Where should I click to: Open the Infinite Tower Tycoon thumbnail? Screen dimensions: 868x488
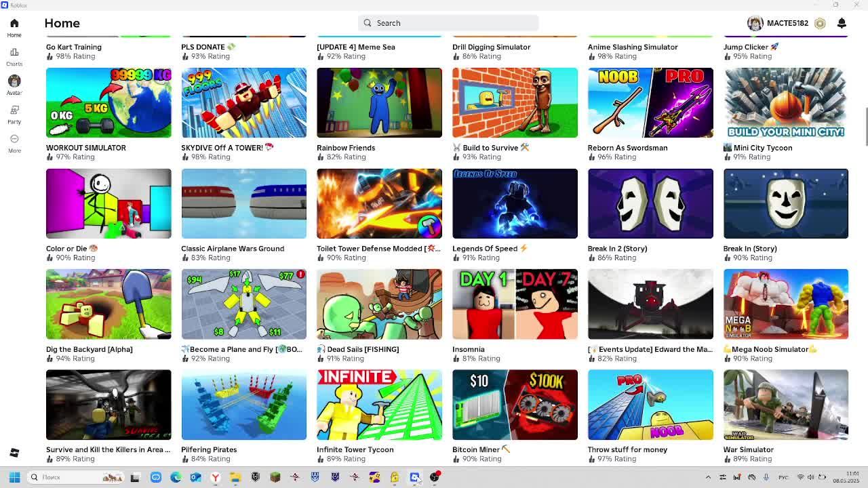point(379,405)
